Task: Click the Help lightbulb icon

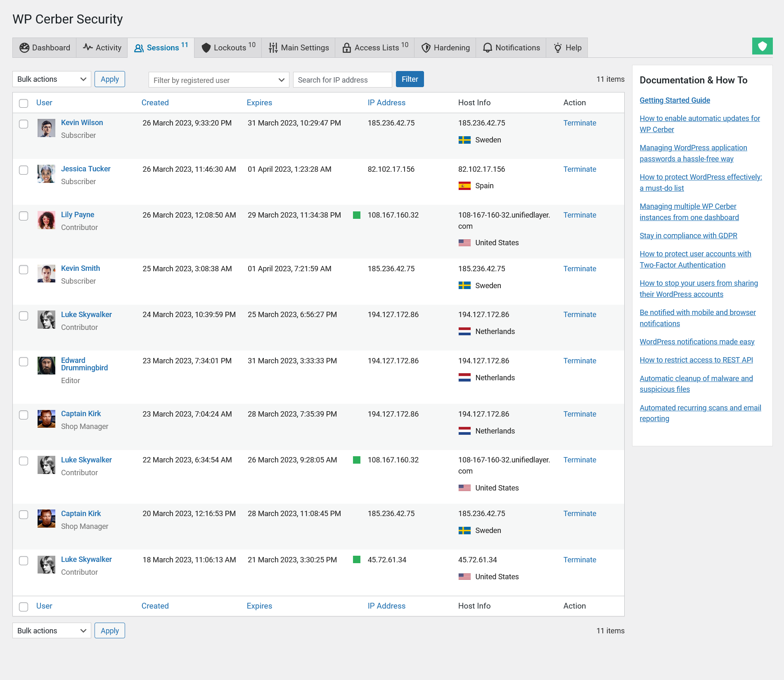Action: coord(557,47)
